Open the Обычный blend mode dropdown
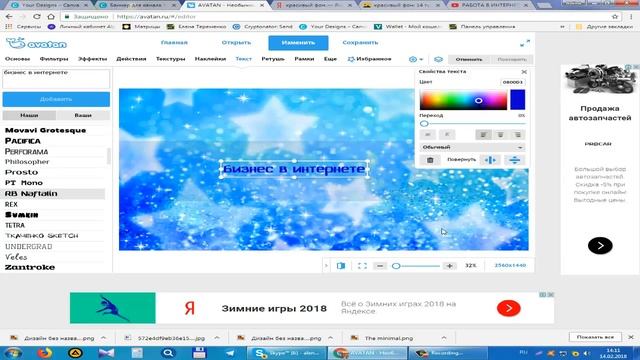640x360 pixels. (472, 147)
